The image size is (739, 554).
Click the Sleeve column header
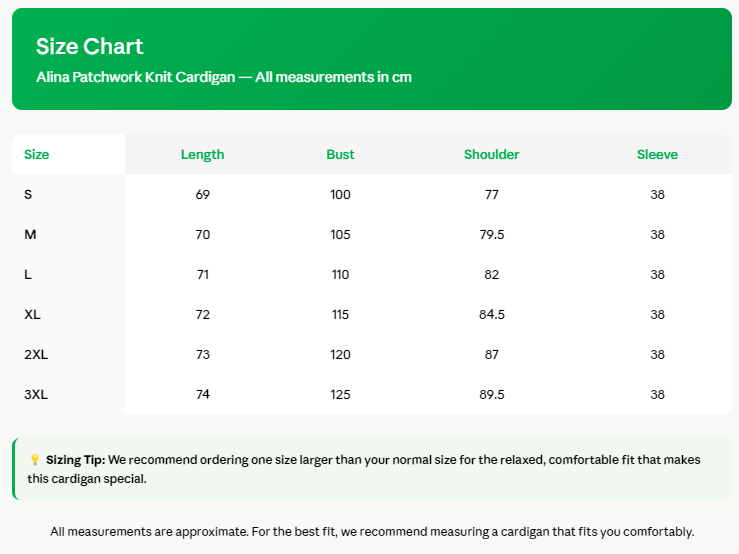tap(657, 154)
